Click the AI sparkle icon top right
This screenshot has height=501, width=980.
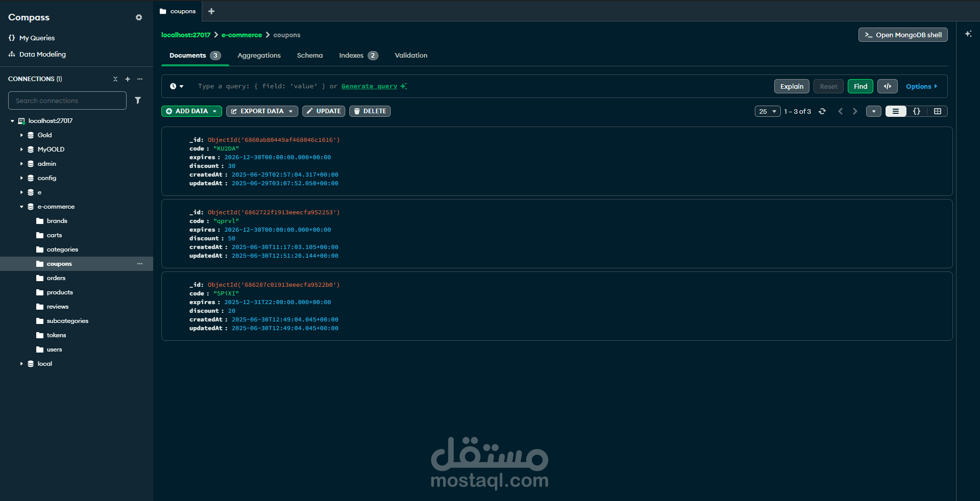968,34
